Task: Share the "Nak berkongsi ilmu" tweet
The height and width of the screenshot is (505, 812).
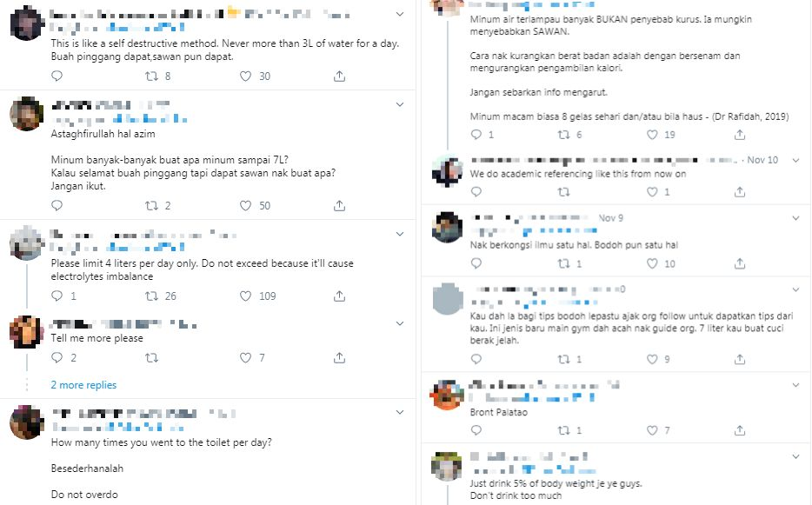Action: point(740,264)
